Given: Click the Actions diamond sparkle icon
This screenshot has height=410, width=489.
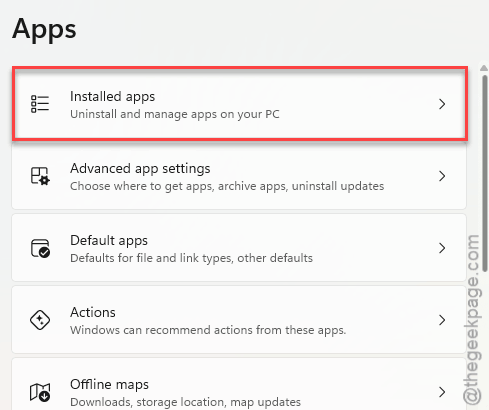Looking at the screenshot, I should (40, 320).
